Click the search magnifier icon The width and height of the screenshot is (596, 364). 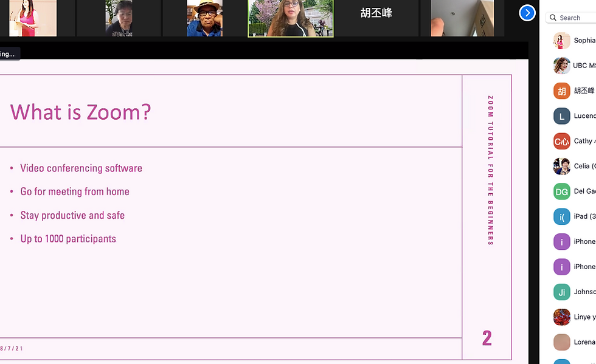[553, 18]
